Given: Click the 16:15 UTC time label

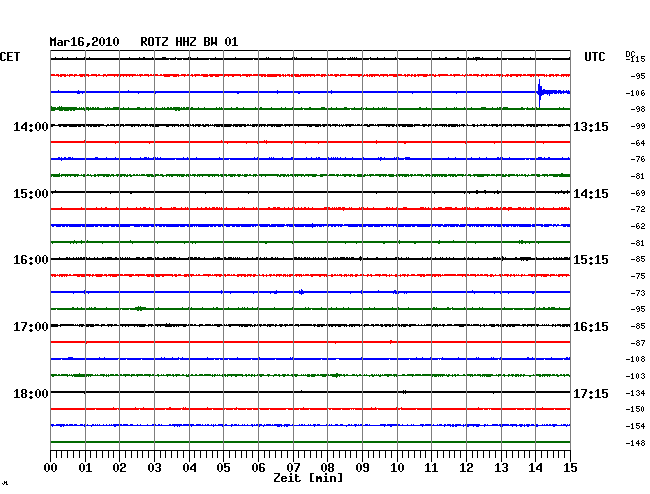Looking at the screenshot, I should tap(591, 327).
